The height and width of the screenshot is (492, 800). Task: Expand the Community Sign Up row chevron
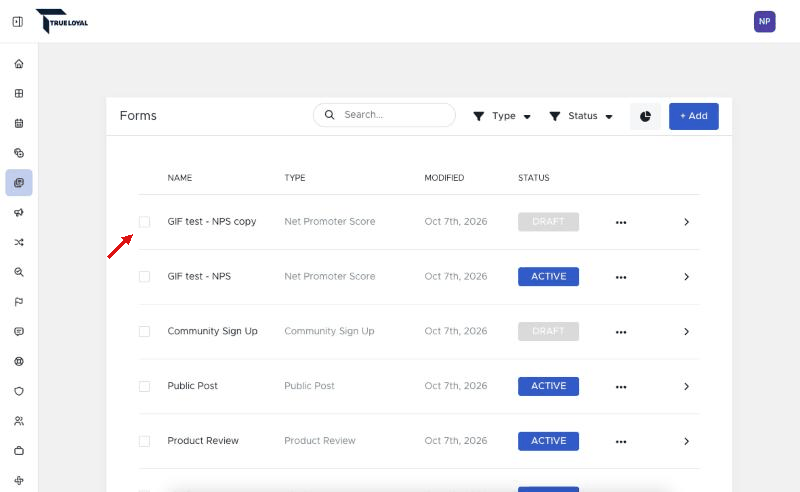[x=686, y=332]
